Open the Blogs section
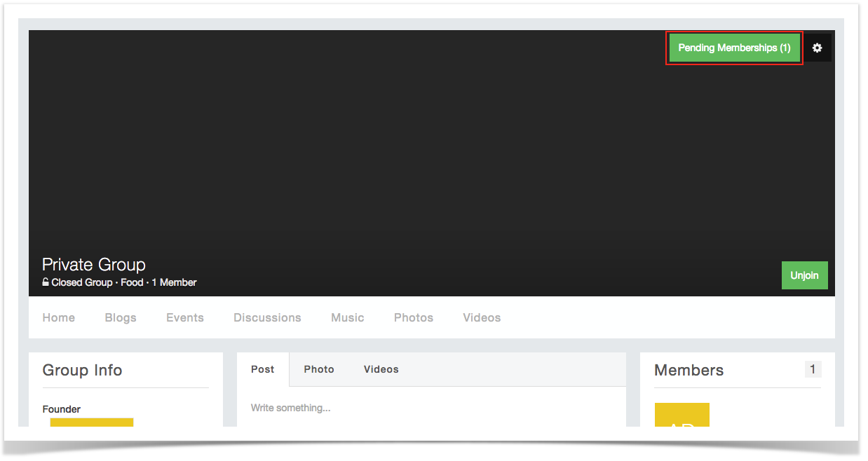Screen dimensions: 868x461 point(121,317)
